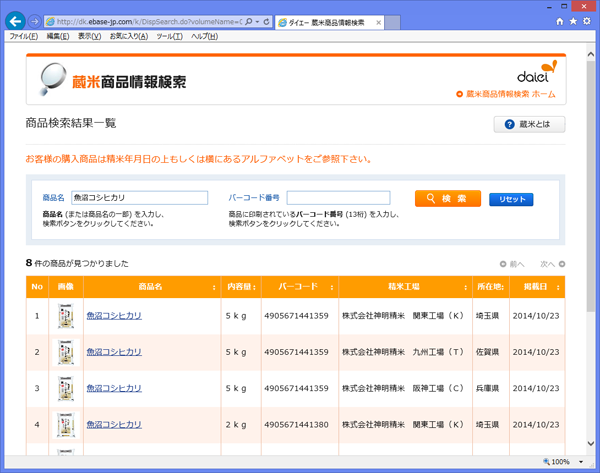Image resolution: width=600 pixels, height=473 pixels.
Task: Click the blue question mark icon
Action: coord(509,124)
